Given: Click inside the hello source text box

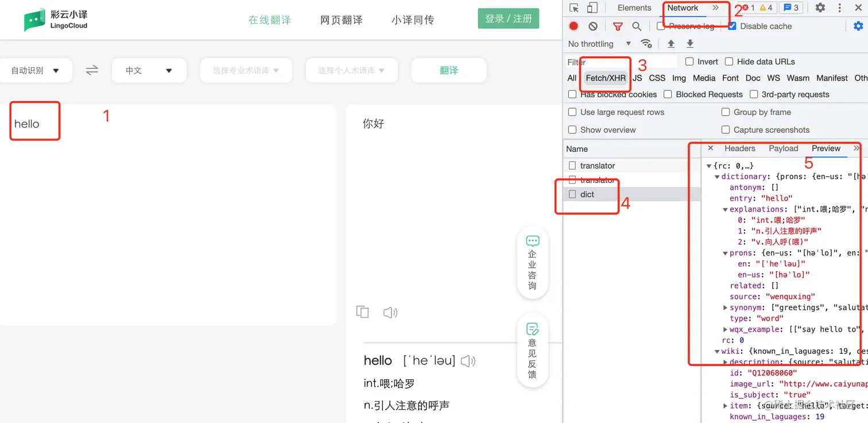Looking at the screenshot, I should [168, 214].
